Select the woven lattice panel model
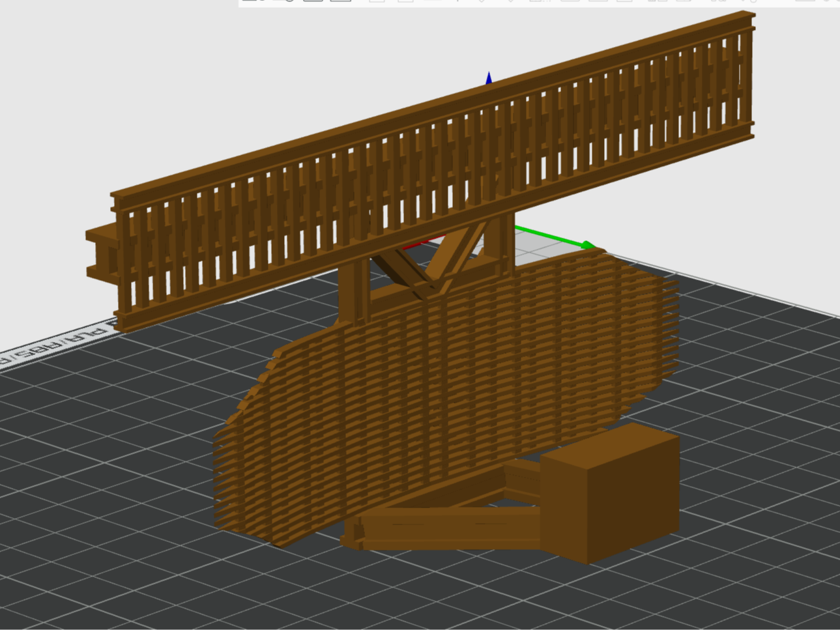Screen dimensions: 840x630 (x=445, y=397)
